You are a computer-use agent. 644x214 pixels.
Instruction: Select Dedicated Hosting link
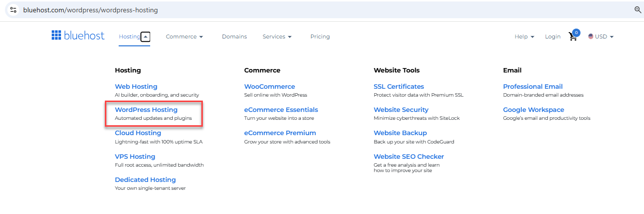coord(145,179)
